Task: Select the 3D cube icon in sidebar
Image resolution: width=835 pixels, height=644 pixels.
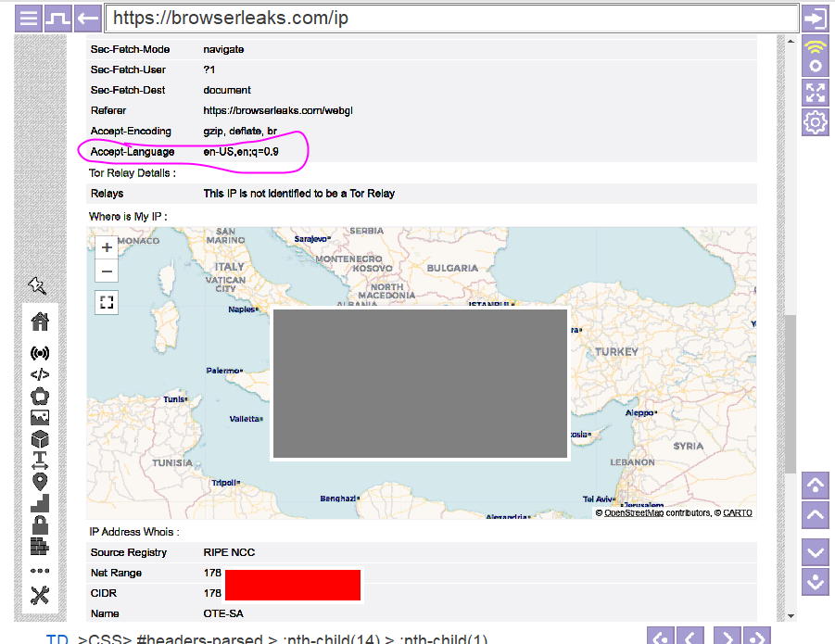Action: tap(40, 439)
